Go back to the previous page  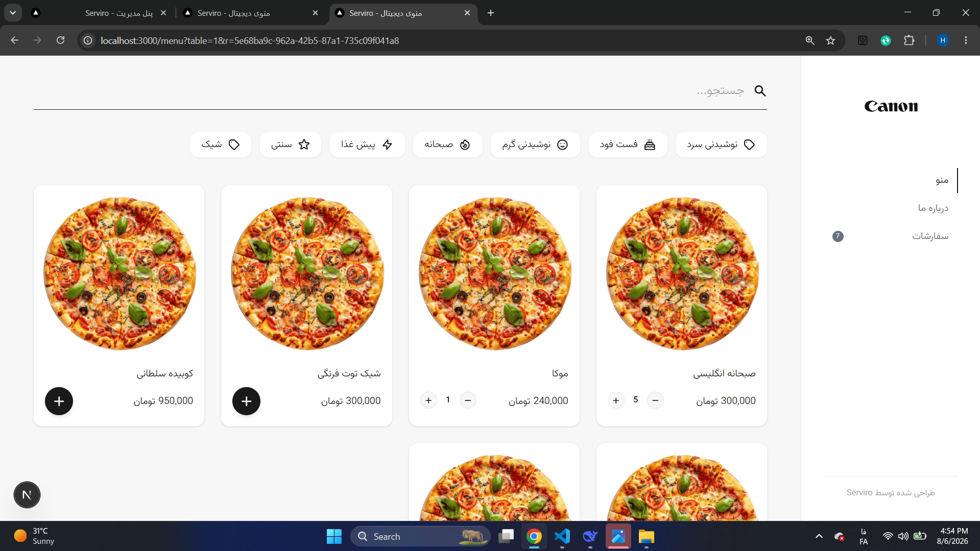point(15,40)
